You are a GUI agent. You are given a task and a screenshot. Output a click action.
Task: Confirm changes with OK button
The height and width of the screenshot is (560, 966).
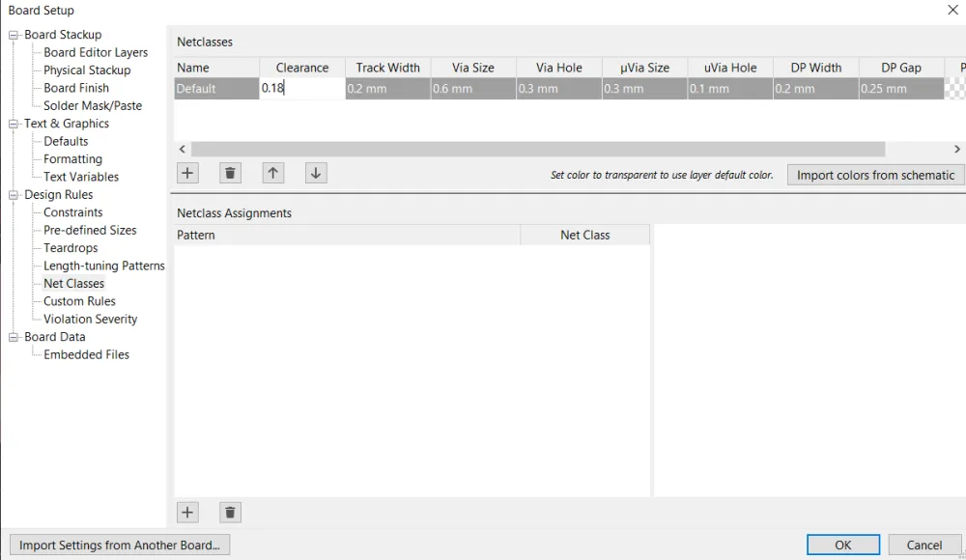pos(842,545)
